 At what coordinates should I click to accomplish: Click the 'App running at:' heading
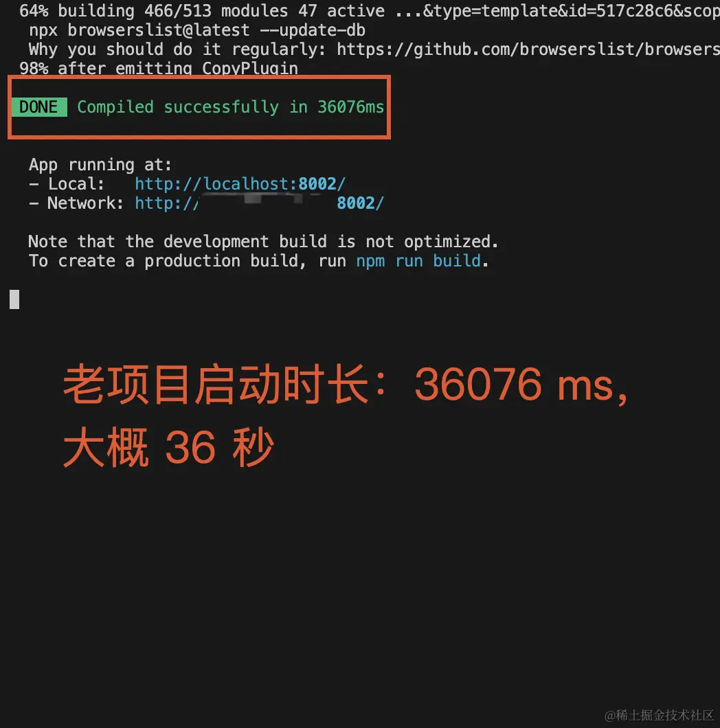(100, 164)
